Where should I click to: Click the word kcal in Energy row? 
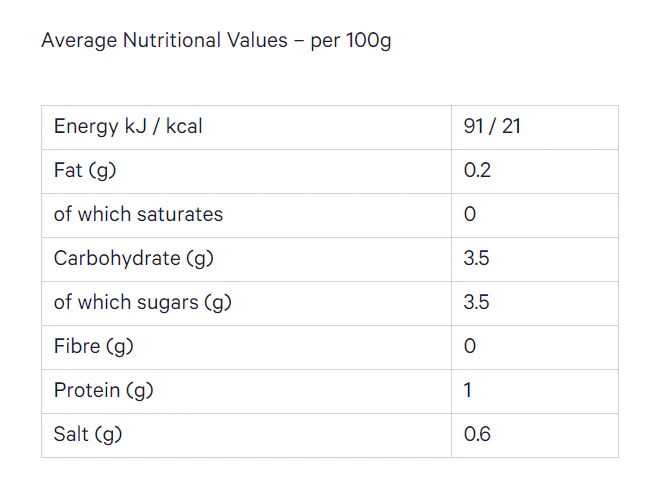[184, 126]
